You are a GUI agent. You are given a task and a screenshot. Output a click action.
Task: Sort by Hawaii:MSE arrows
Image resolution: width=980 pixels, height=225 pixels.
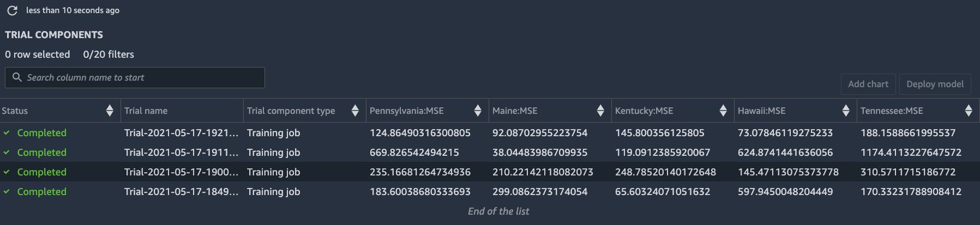pyautogui.click(x=846, y=111)
